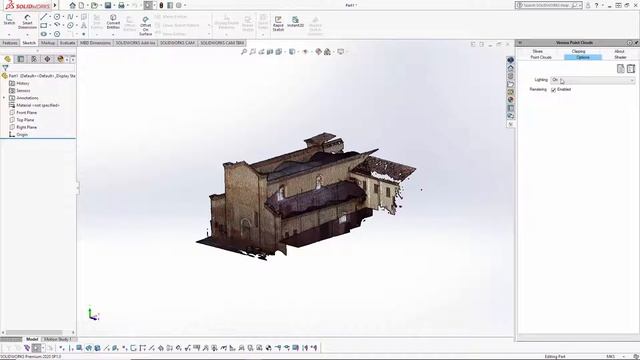Click the Offset On Surface tool
Screen dimensions: 640x360
pyautogui.click(x=145, y=26)
